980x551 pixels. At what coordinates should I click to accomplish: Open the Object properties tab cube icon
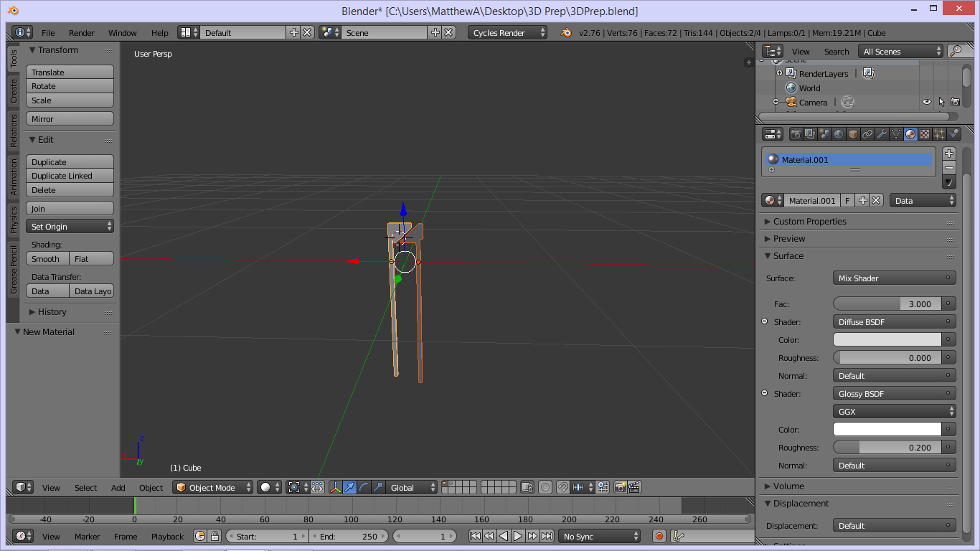853,134
